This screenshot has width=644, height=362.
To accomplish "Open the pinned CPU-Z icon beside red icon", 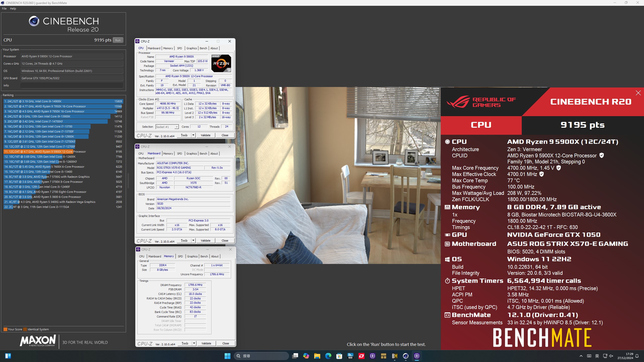I will (372, 356).
